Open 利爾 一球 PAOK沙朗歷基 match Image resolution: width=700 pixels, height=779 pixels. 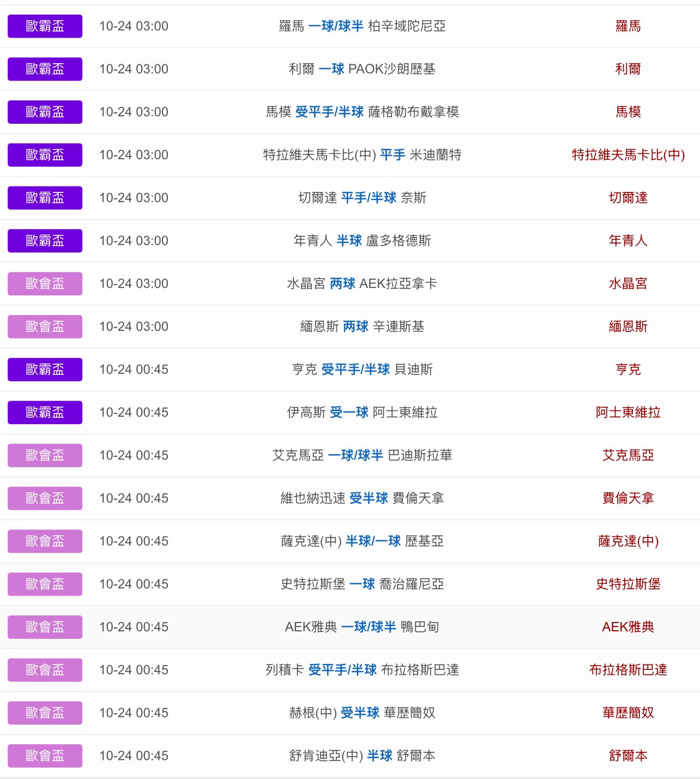click(x=362, y=69)
